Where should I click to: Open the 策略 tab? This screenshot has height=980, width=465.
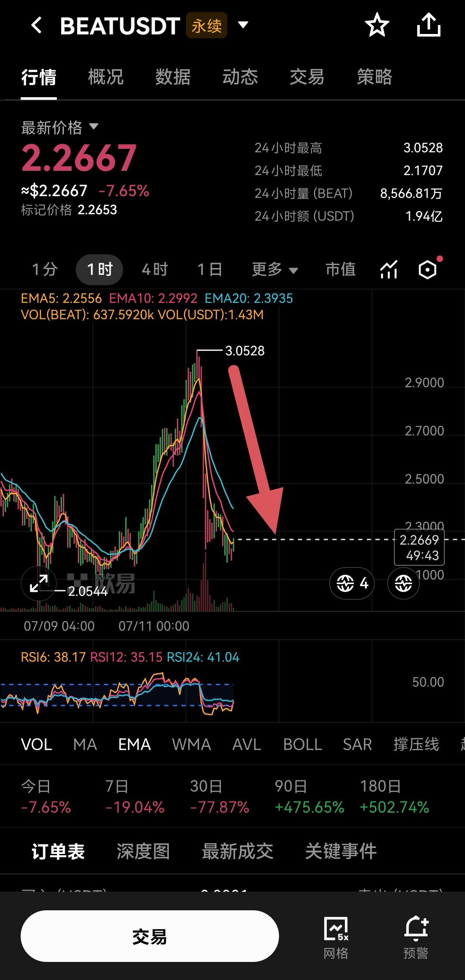pyautogui.click(x=375, y=77)
